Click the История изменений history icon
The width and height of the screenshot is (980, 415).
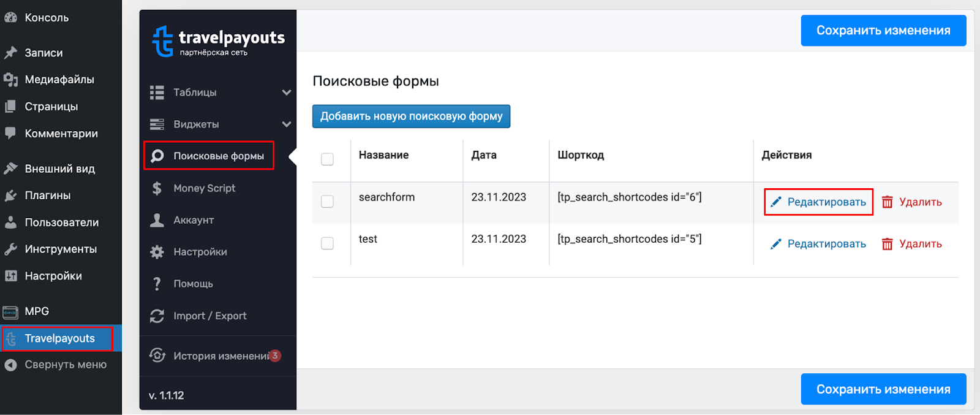(x=157, y=356)
